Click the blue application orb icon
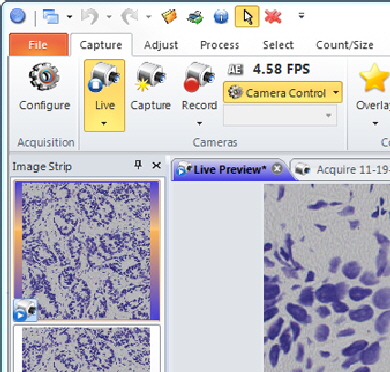390x372 pixels. (x=18, y=16)
